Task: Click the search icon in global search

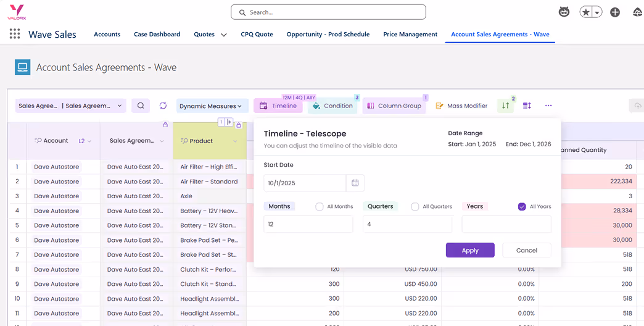Action: tap(242, 12)
